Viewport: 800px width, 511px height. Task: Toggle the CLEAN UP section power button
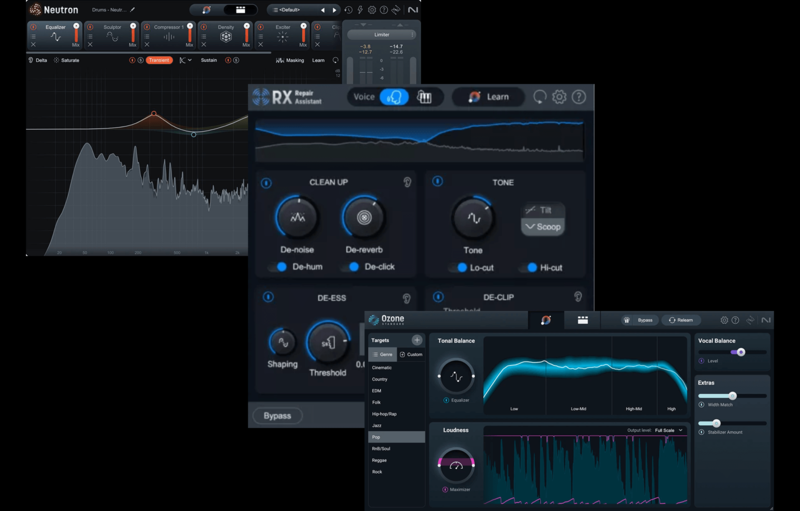266,183
